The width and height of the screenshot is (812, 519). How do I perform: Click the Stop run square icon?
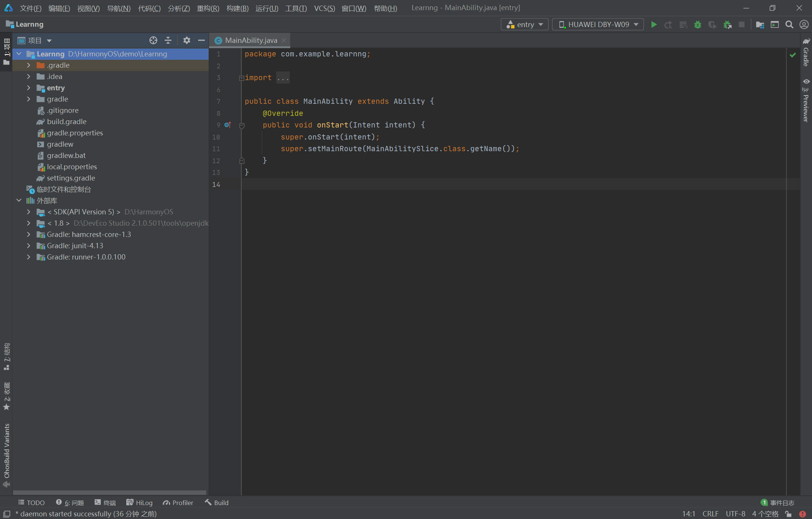(742, 24)
